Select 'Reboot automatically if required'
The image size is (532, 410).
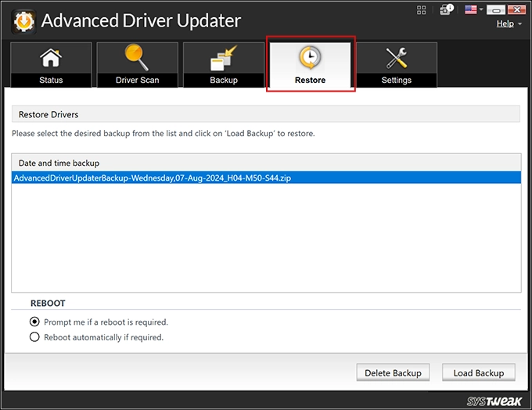[x=34, y=337]
